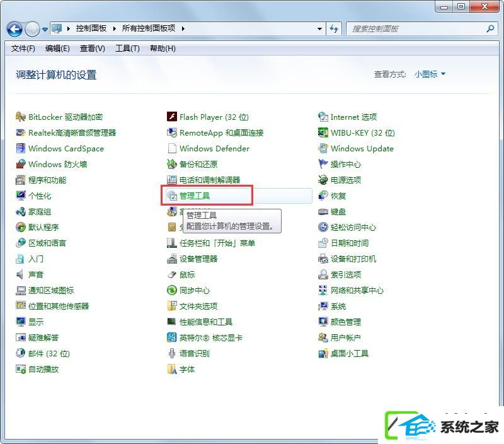This screenshot has height=444, width=504.
Task: Click the 设备管理器 icon
Action: point(172,259)
